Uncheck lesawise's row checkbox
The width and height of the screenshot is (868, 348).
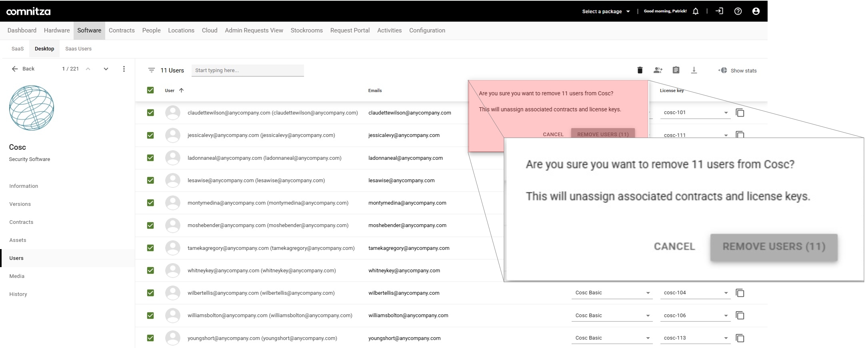[150, 180]
